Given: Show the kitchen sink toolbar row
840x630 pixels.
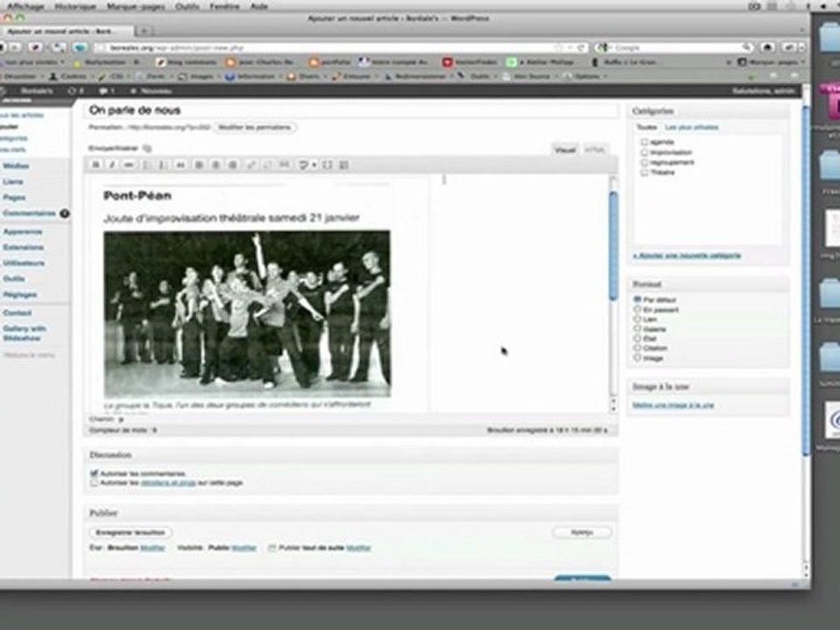Looking at the screenshot, I should coord(345,164).
